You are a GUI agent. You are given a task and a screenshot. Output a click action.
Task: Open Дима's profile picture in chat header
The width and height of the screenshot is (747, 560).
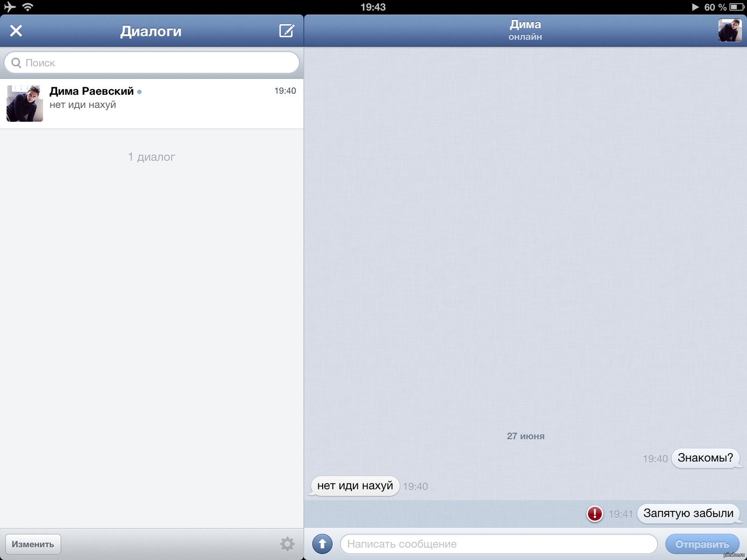pos(730,30)
